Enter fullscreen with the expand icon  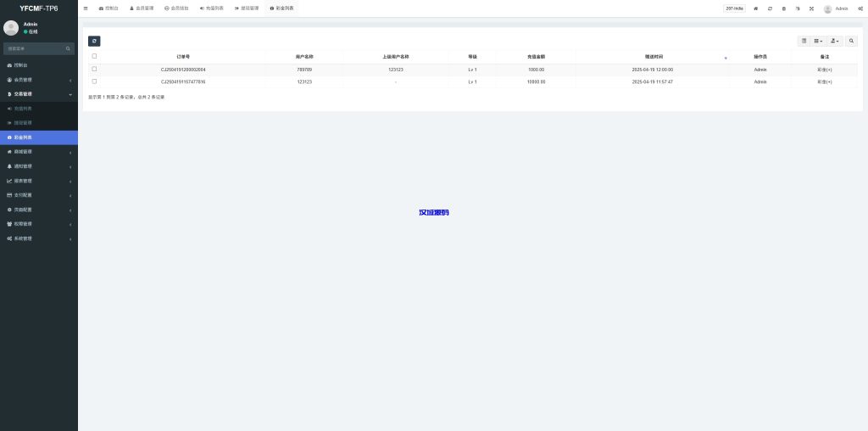tap(811, 8)
